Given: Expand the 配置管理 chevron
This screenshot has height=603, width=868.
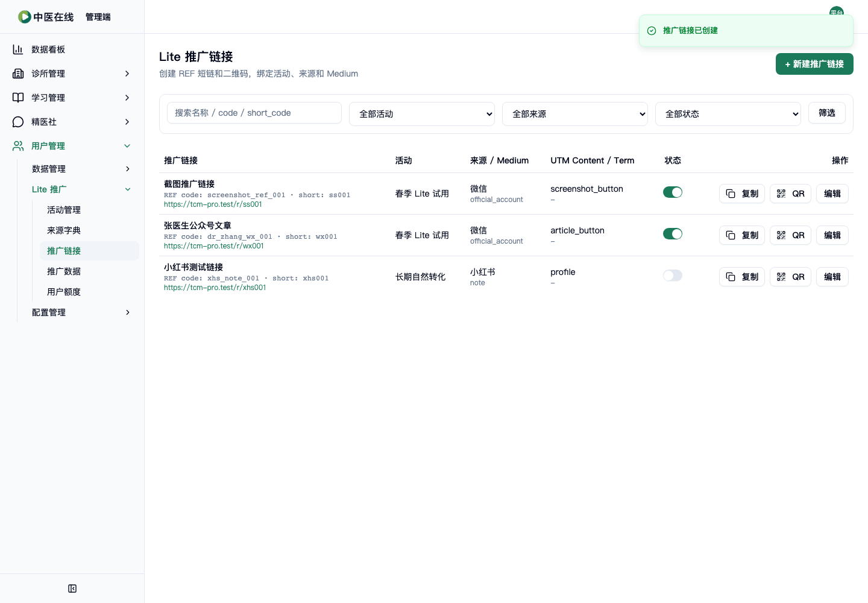Looking at the screenshot, I should (x=128, y=312).
